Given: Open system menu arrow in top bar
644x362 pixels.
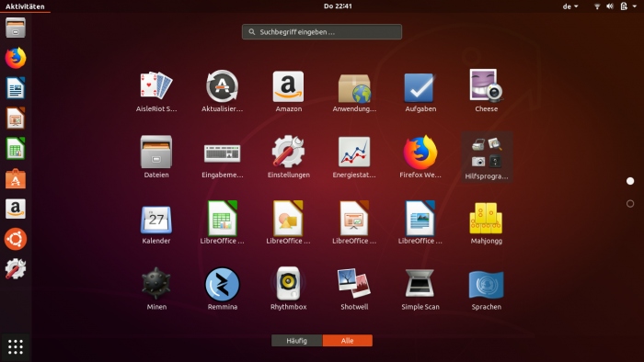Looking at the screenshot, I should point(635,6).
